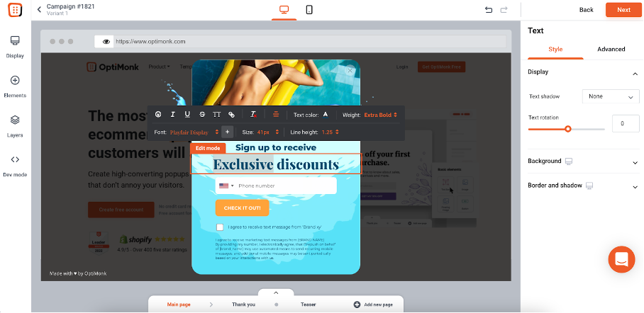644x313 pixels.
Task: Collapse the Display section chevron
Action: point(635,74)
